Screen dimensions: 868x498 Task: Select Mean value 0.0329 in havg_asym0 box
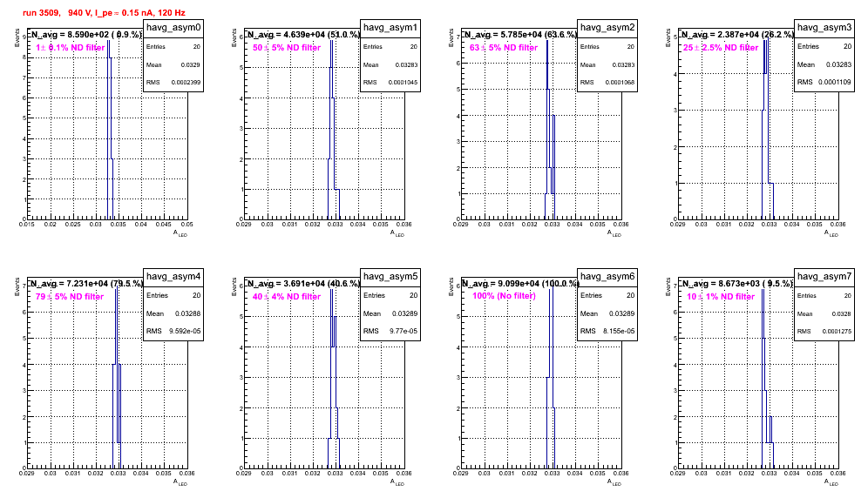coord(191,64)
